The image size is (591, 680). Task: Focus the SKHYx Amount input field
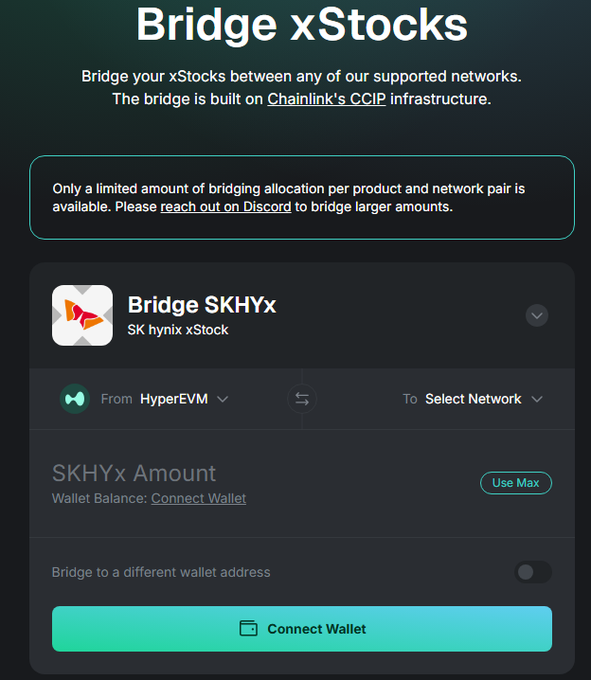coord(134,473)
